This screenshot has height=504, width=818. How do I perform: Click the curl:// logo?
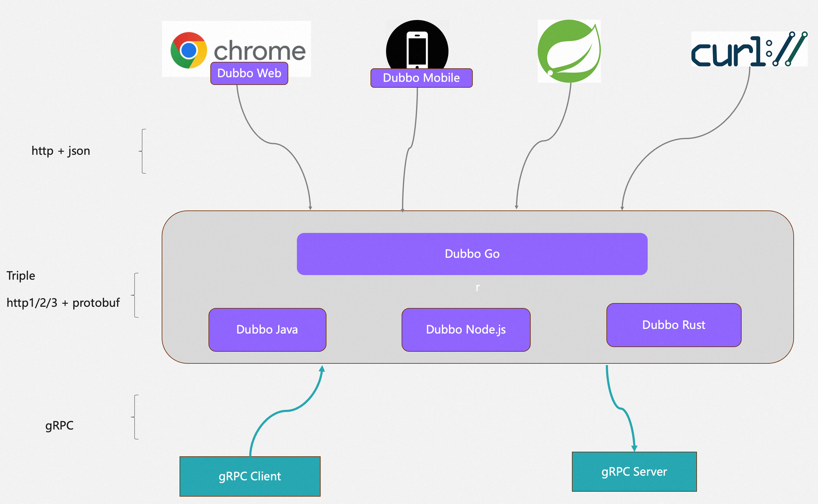click(749, 49)
